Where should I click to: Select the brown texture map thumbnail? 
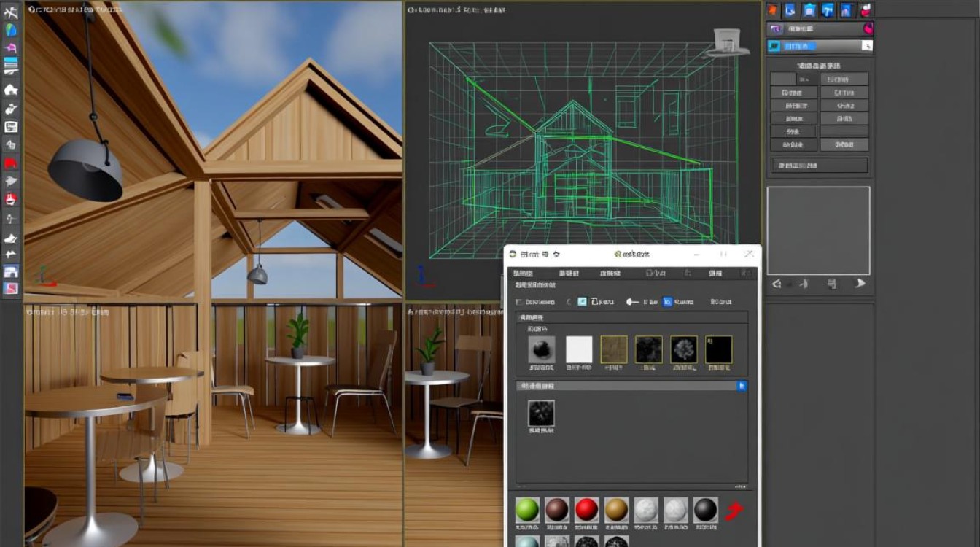[614, 349]
